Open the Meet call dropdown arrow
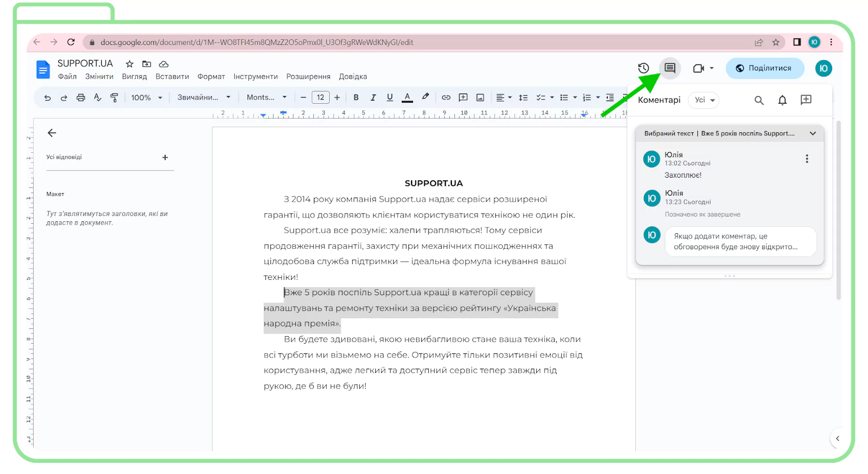 pos(712,68)
